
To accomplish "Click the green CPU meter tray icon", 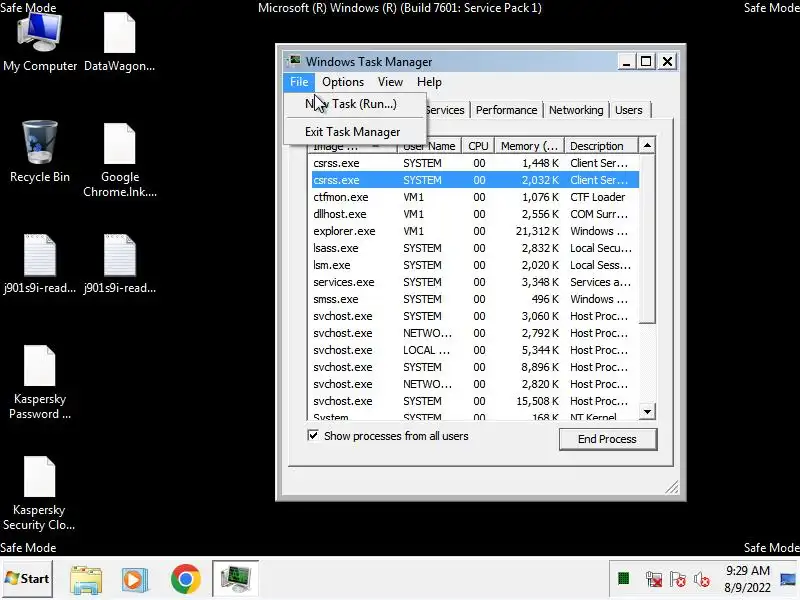I will [623, 579].
